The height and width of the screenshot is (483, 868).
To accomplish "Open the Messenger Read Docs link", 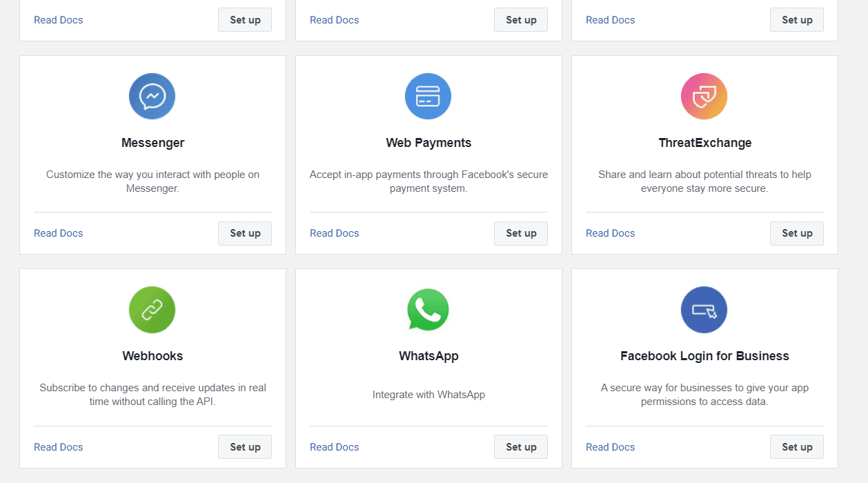I will click(58, 233).
